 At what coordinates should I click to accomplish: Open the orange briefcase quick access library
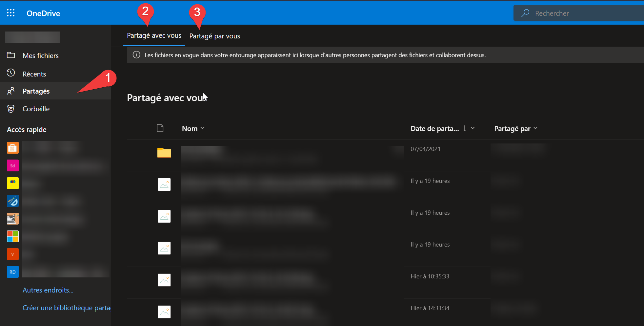click(x=13, y=148)
